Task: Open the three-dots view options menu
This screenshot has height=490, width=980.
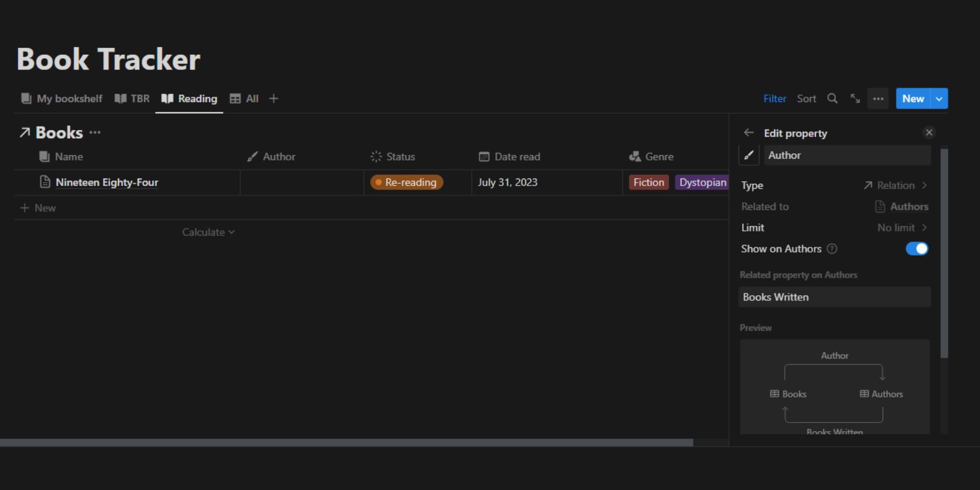Action: (x=878, y=99)
